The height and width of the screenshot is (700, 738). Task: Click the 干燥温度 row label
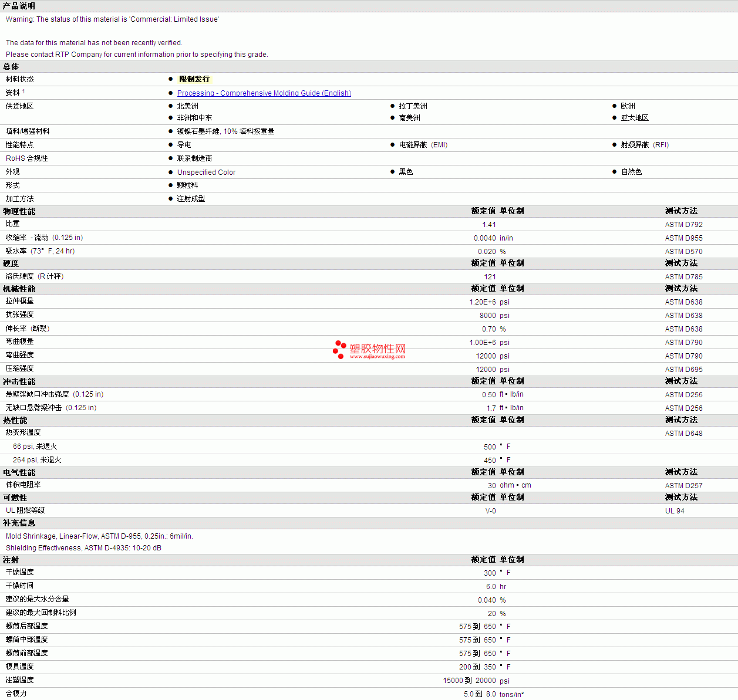click(20, 572)
